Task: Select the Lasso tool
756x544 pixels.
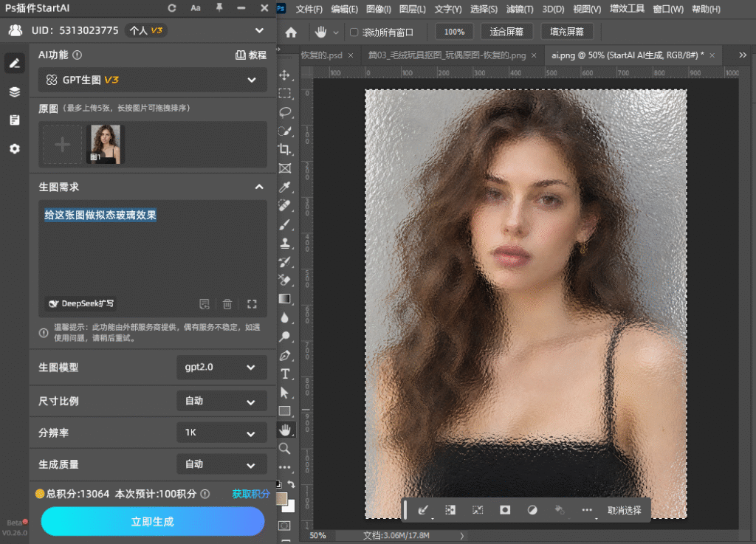Action: coord(284,112)
